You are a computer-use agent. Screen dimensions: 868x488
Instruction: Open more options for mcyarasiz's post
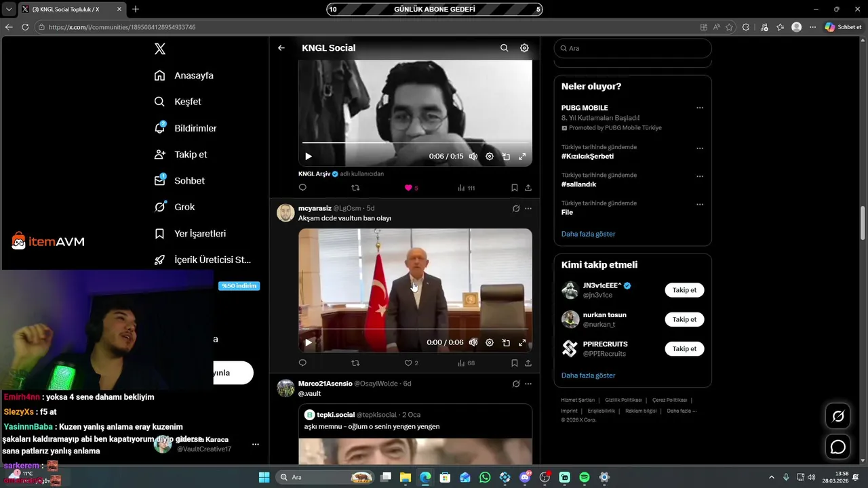[528, 209]
